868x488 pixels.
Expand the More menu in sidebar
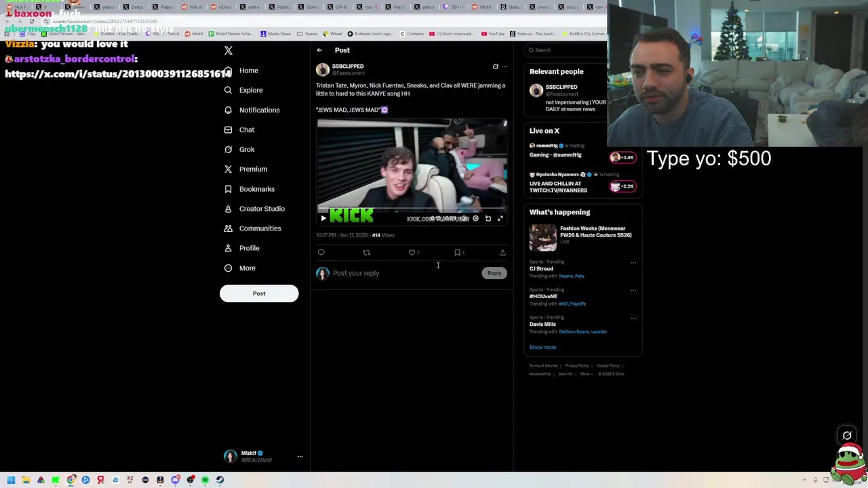240,268
